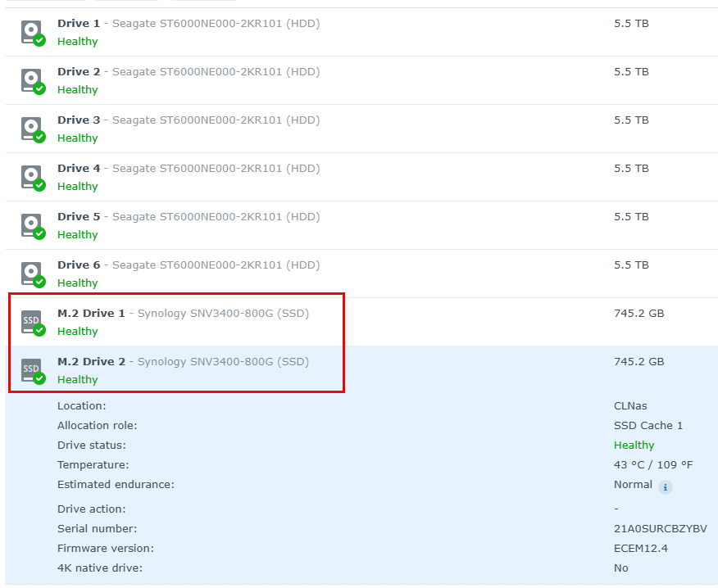
Task: Click the Drive 4 hard disk icon
Action: [x=33, y=178]
